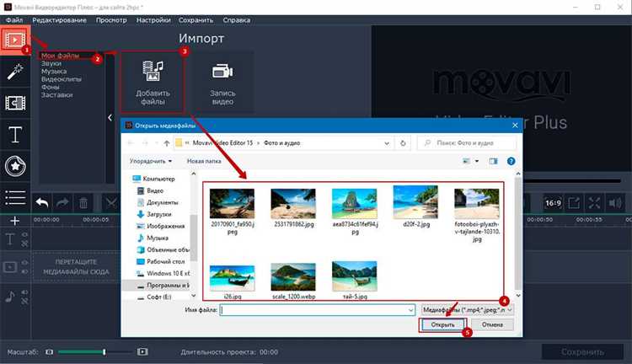Show the preview pane in dialog

tap(493, 161)
